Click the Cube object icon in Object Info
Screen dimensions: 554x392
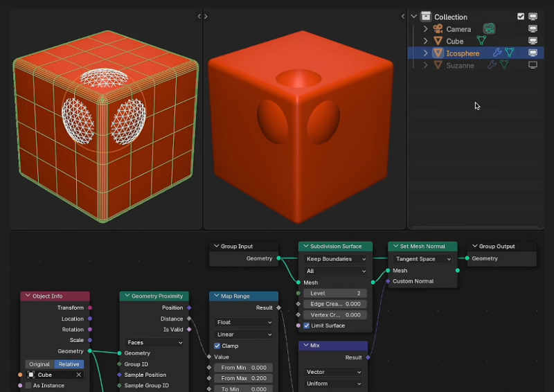pos(31,375)
